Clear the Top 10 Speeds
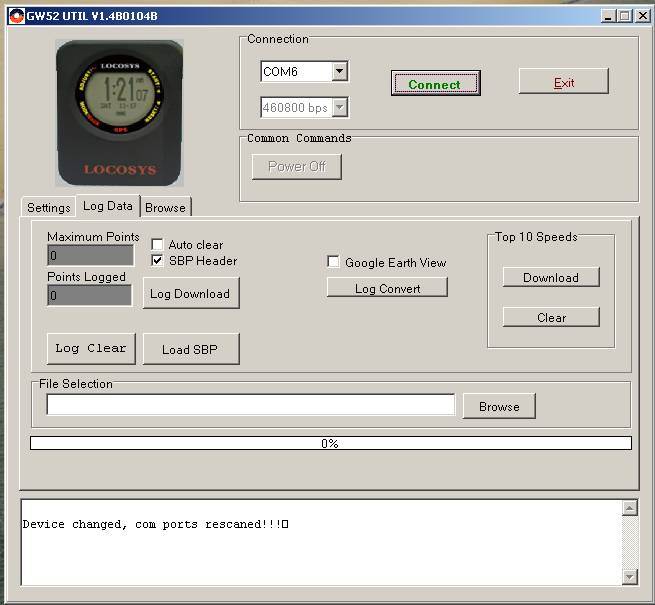 coord(550,317)
